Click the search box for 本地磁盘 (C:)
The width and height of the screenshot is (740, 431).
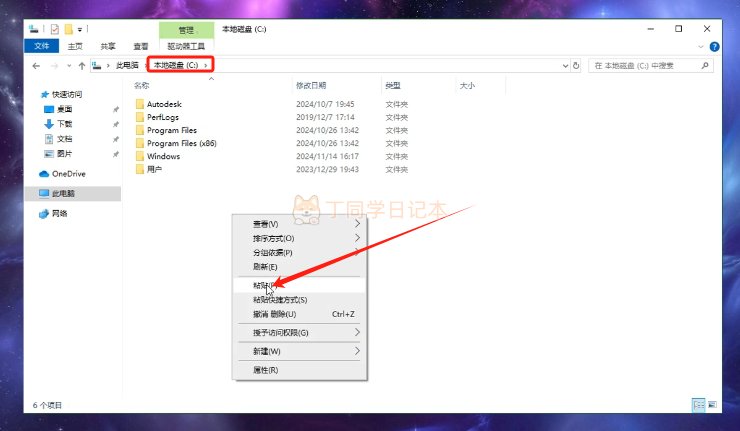tap(645, 66)
